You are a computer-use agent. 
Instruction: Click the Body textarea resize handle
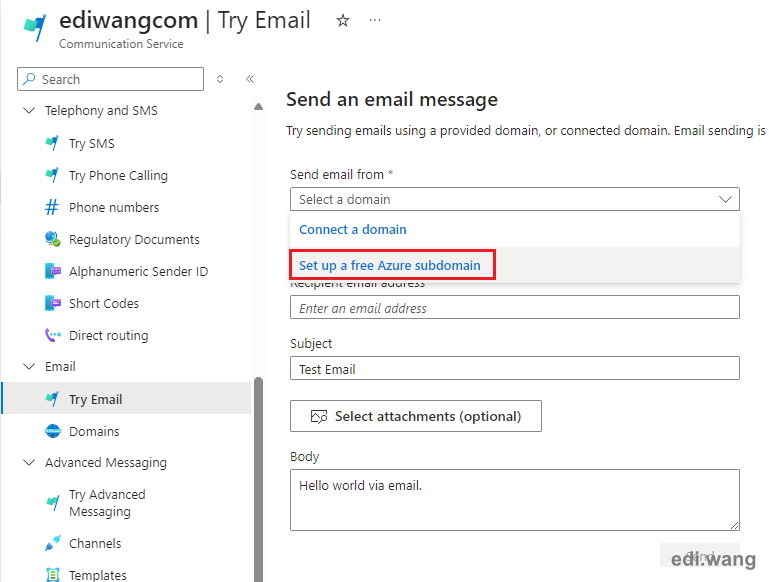point(734,525)
